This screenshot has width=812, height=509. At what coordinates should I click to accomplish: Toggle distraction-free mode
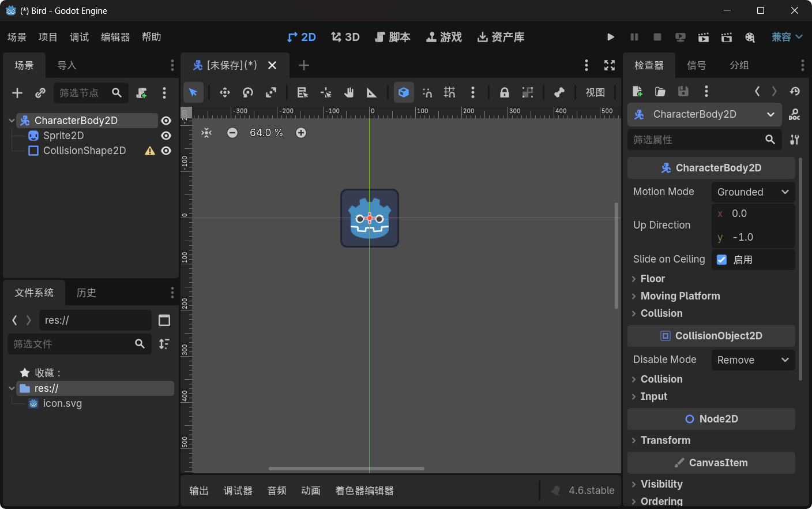610,65
